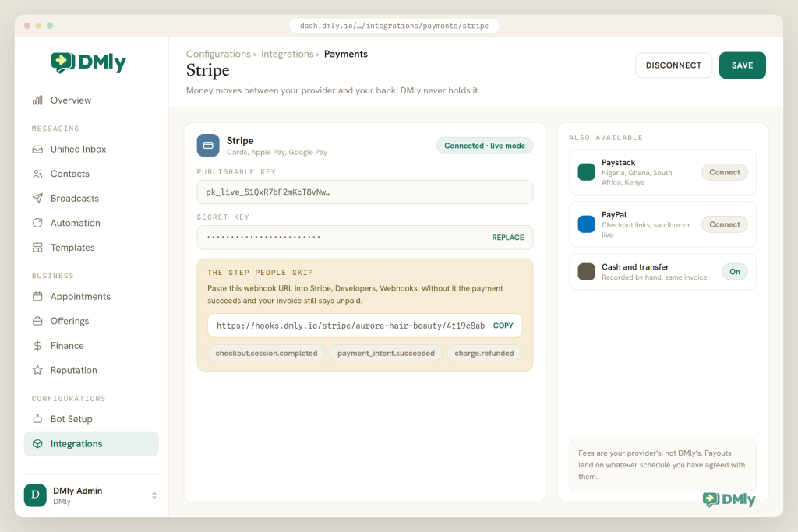The image size is (798, 532).
Task: Click the 'ALSO AVAILABLE' label
Action: click(x=606, y=138)
